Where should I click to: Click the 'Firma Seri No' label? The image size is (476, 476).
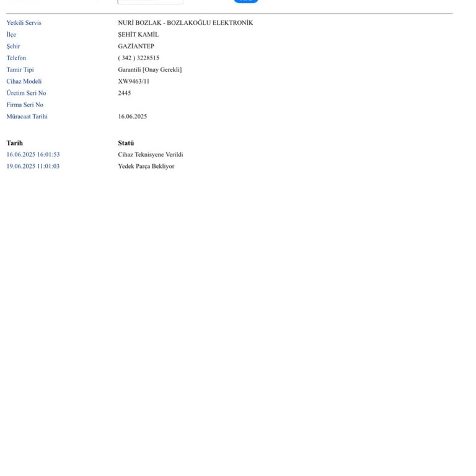click(x=25, y=105)
